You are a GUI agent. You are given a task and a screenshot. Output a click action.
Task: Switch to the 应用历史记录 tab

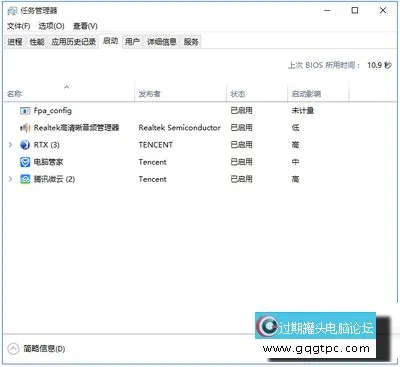73,42
